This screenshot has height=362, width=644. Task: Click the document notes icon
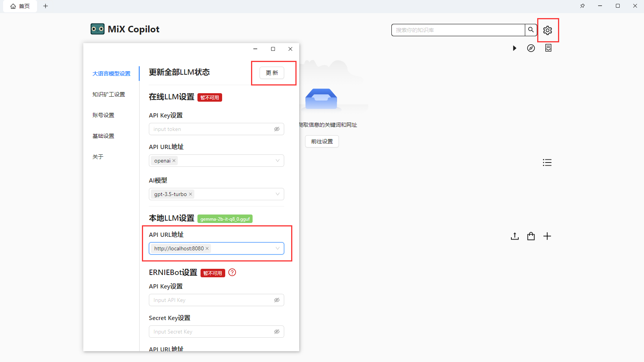(548, 48)
